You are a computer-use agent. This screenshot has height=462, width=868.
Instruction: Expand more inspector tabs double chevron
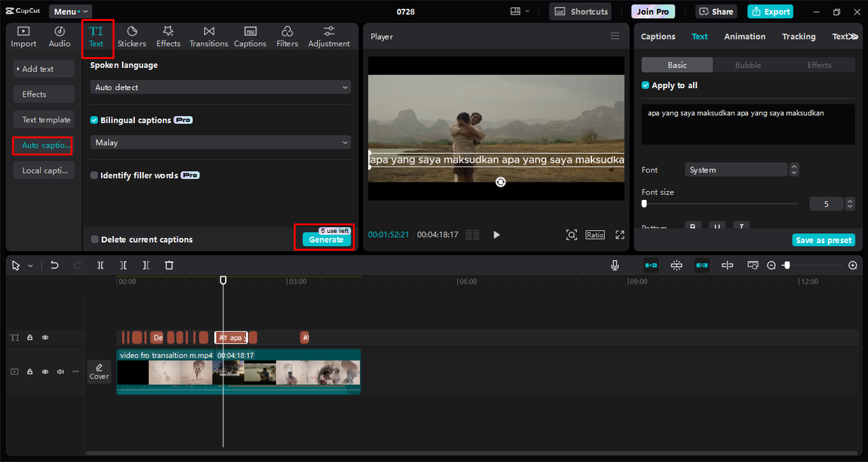click(x=854, y=37)
